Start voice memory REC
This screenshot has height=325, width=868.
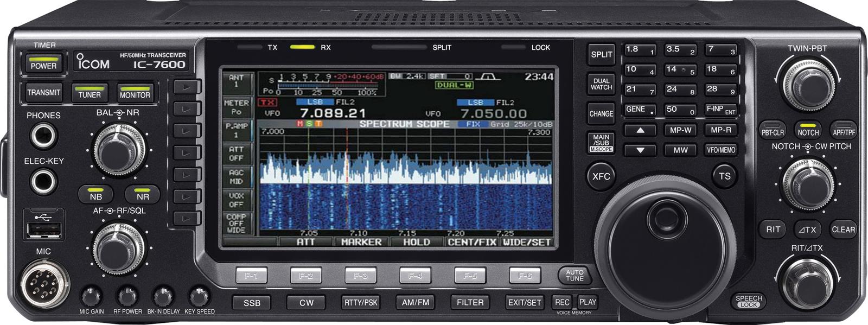(x=562, y=302)
